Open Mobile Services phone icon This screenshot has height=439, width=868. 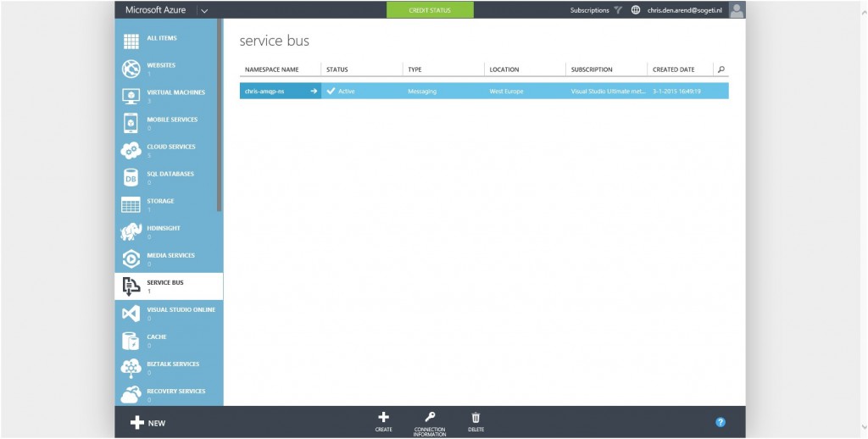(131, 123)
